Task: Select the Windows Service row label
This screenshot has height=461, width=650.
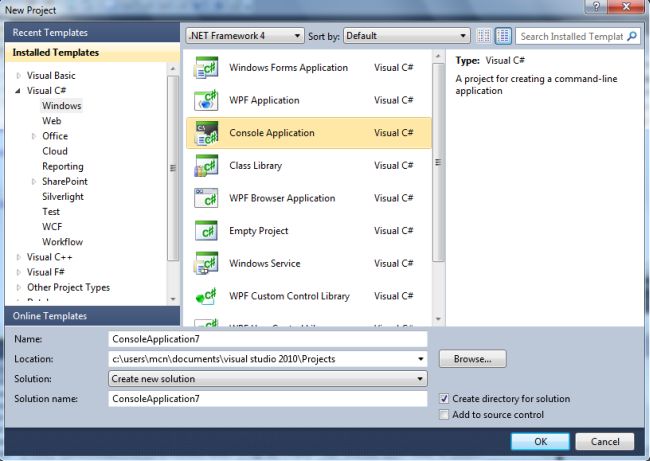Action: coord(264,264)
